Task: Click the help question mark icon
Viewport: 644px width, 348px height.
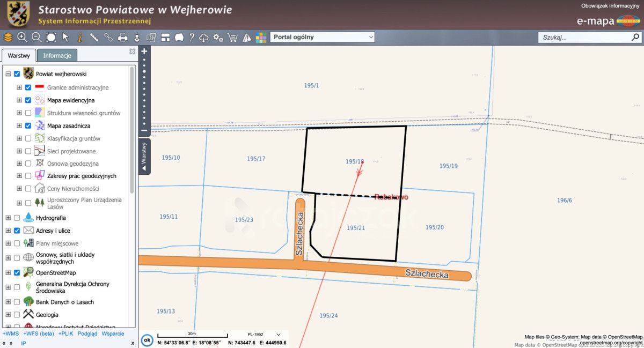Action: coord(191,38)
